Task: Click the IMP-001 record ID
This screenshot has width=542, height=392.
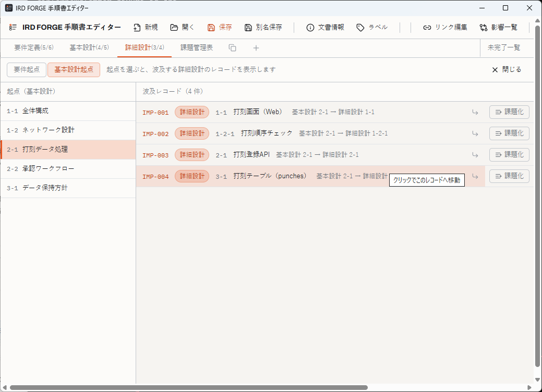Action: point(155,112)
